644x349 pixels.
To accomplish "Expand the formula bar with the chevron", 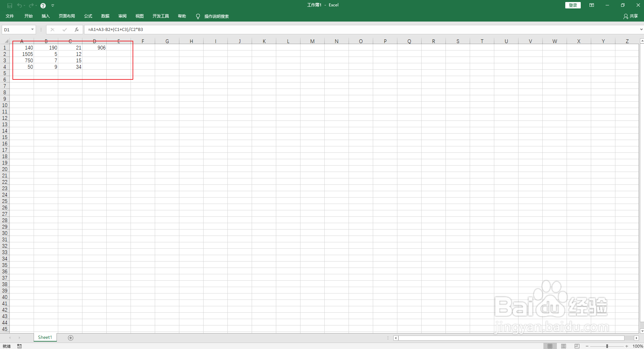I will [x=641, y=30].
